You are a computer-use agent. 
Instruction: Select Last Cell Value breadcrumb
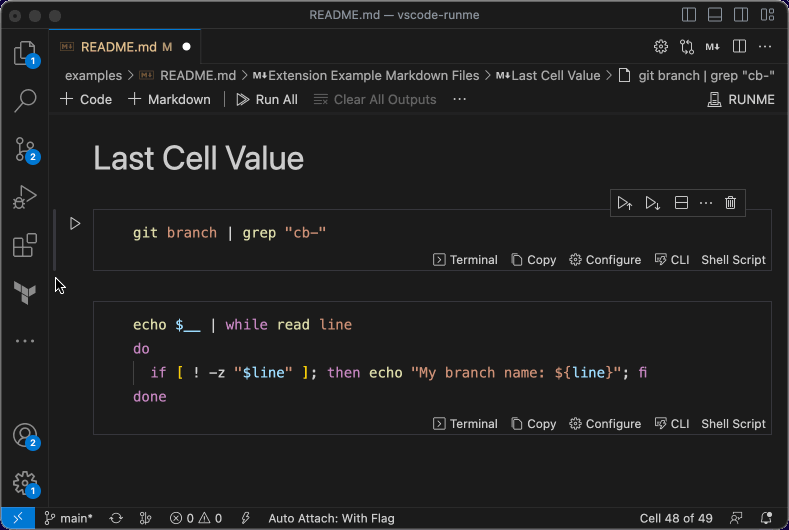pos(548,75)
